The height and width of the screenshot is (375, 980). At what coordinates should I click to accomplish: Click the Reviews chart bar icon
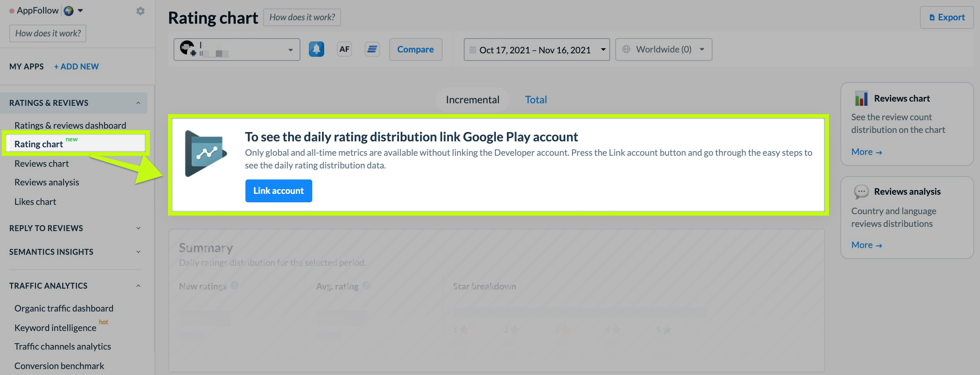861,99
